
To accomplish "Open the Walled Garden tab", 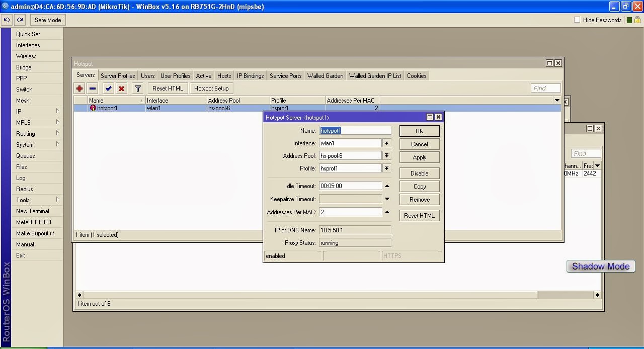I will click(x=325, y=76).
